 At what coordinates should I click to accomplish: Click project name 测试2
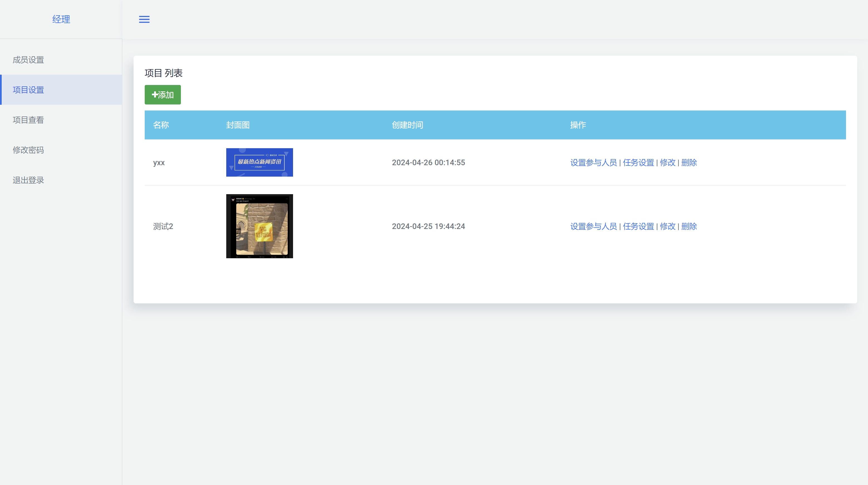point(163,226)
